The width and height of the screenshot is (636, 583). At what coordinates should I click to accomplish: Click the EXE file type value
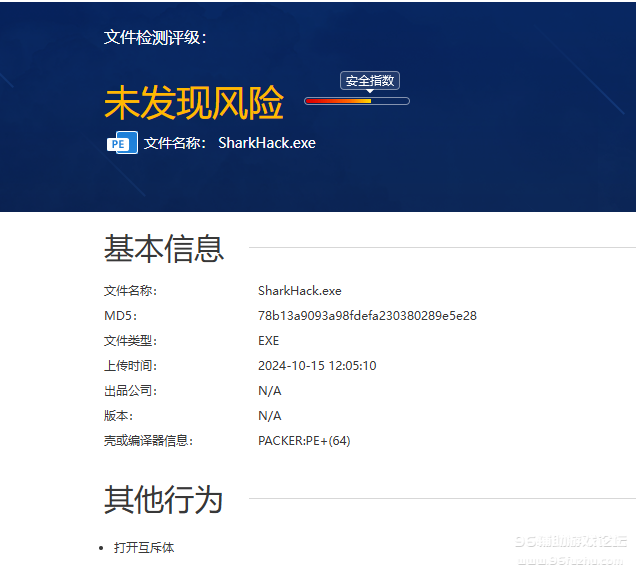pyautogui.click(x=268, y=341)
